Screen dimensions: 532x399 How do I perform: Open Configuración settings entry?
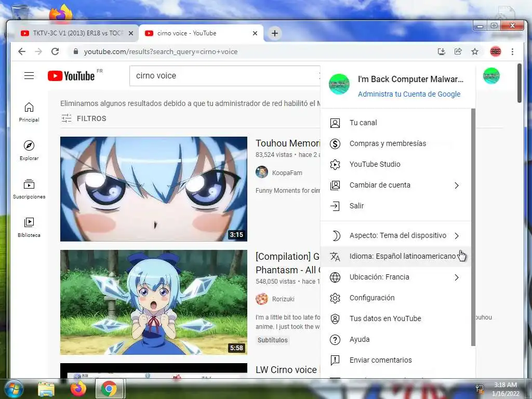point(396,298)
